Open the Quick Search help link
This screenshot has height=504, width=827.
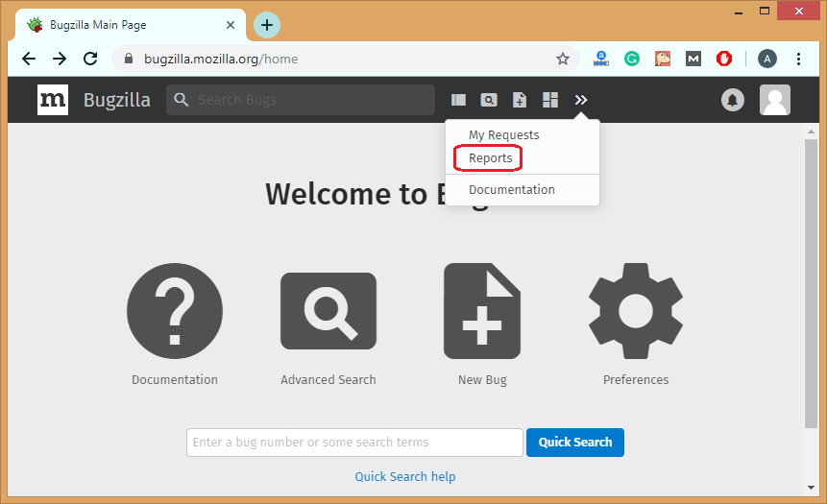click(405, 476)
